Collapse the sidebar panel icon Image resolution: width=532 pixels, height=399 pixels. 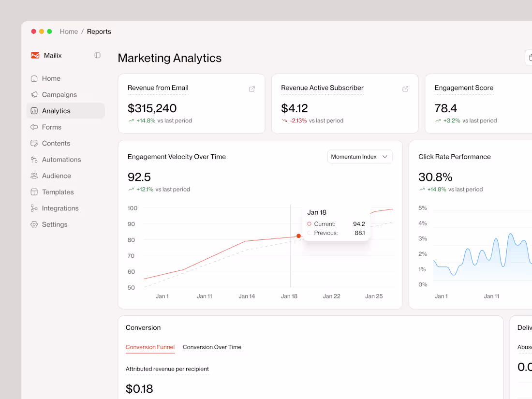[x=97, y=55]
